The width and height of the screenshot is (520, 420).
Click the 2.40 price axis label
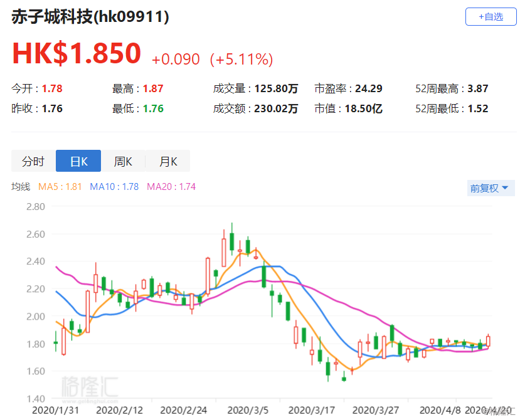click(36, 261)
